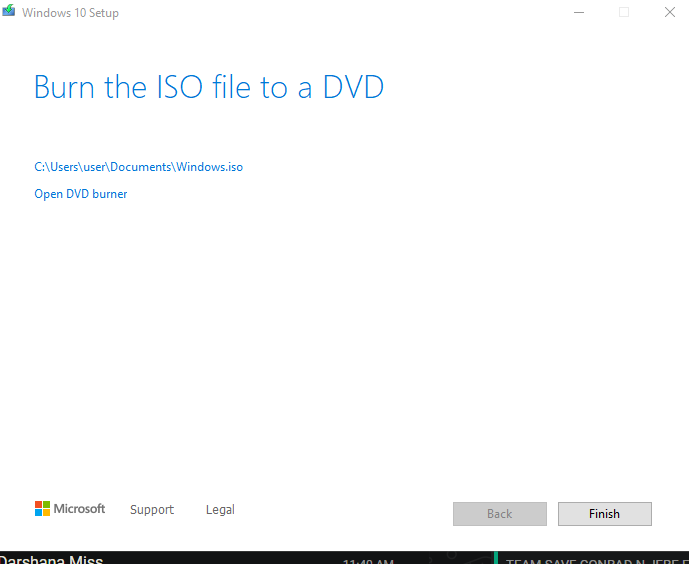Click the disabled maximize button
Screen dimensions: 689x564
624,12
